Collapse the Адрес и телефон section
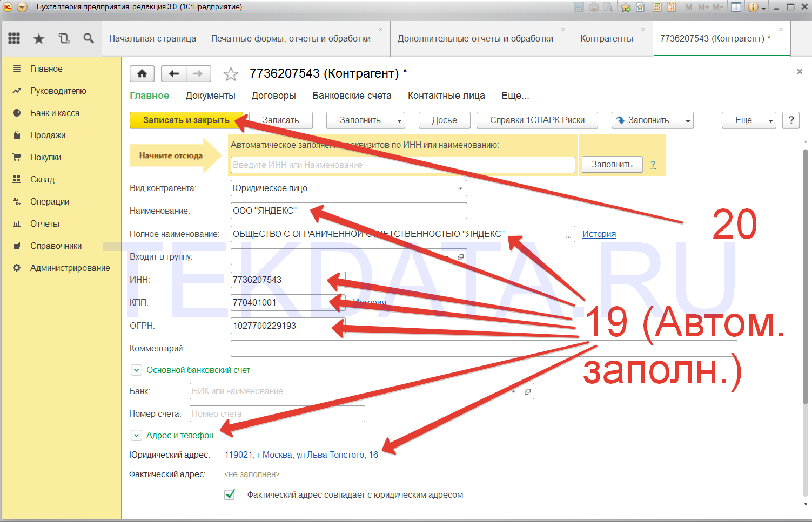 136,435
